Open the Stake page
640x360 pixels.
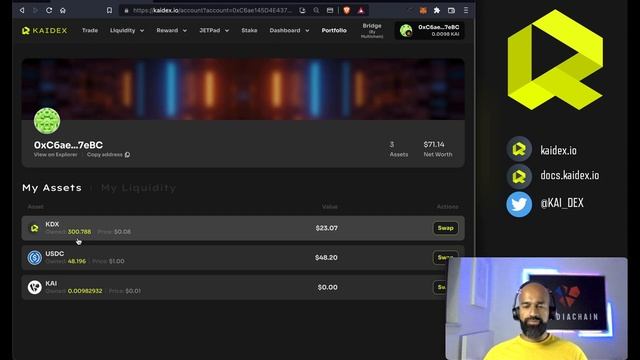click(249, 30)
